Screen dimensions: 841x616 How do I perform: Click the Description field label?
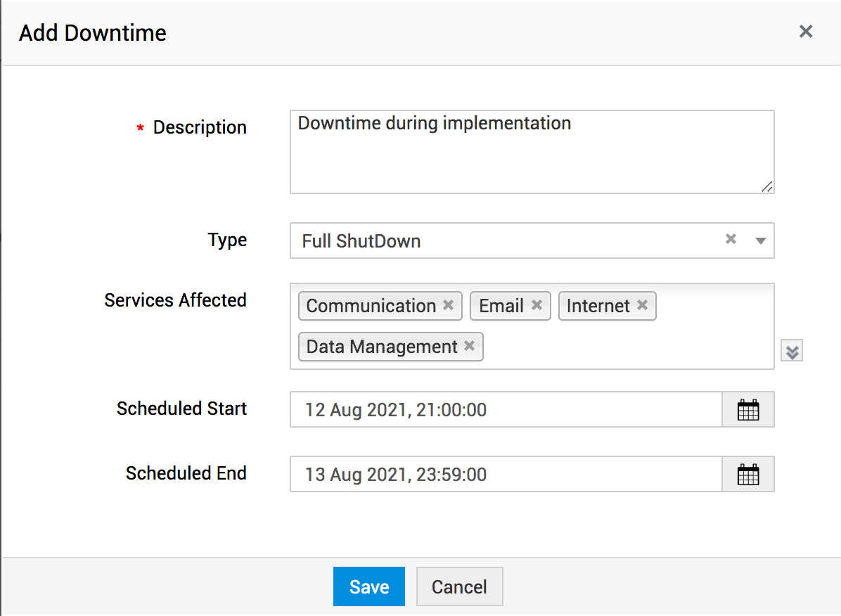pyautogui.click(x=200, y=127)
